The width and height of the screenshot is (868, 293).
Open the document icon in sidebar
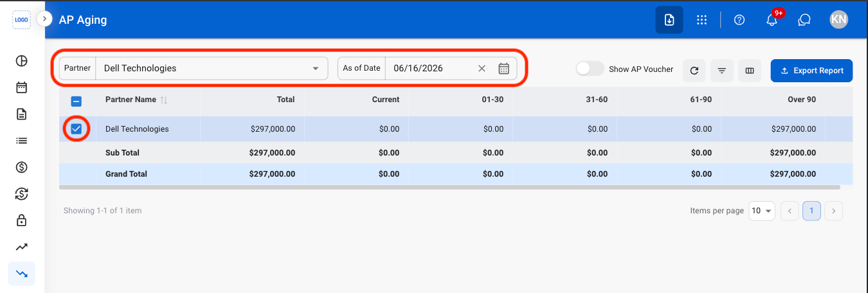pos(22,114)
